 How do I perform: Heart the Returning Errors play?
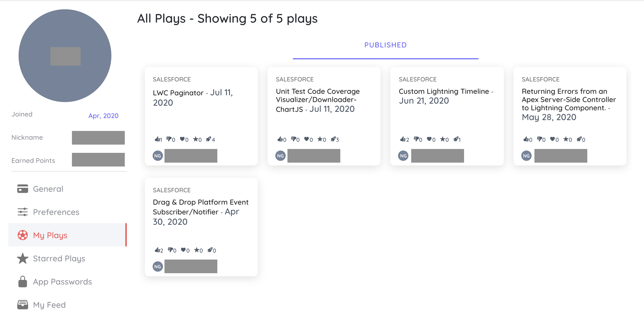[552, 139]
